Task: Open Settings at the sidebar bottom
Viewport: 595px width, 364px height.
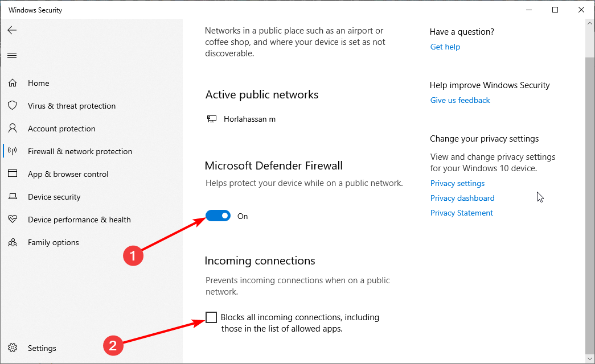Action: (42, 348)
